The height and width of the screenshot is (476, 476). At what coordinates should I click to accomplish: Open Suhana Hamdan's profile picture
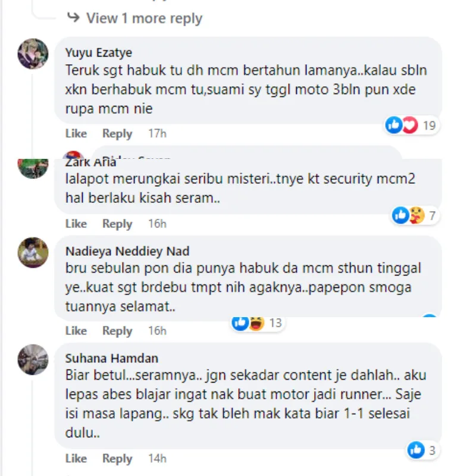pyautogui.click(x=33, y=359)
